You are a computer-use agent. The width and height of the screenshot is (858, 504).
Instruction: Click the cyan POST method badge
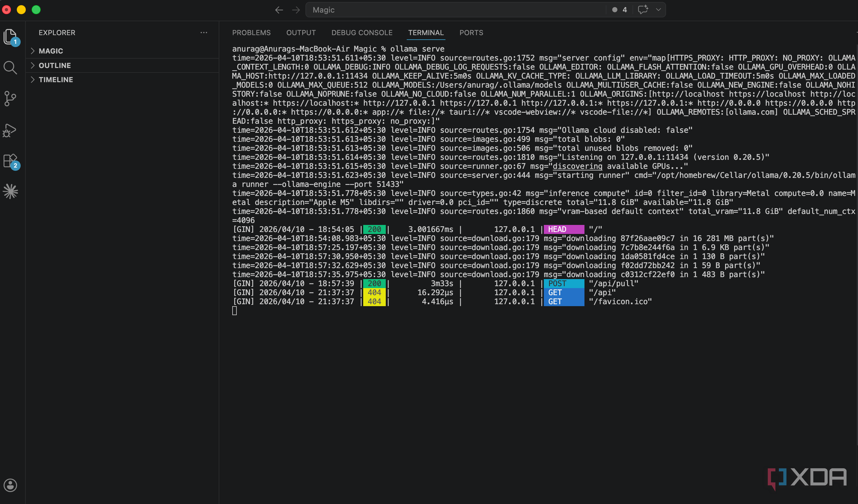tap(564, 284)
